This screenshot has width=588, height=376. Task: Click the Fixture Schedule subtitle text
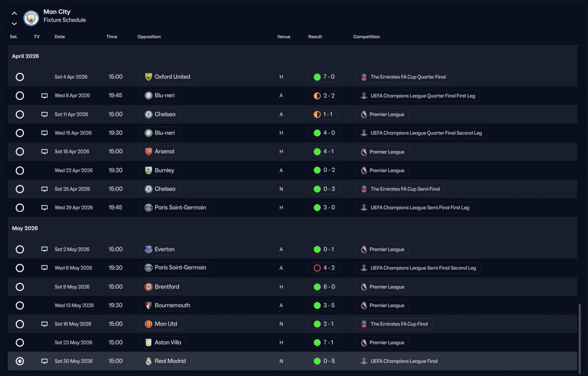(x=65, y=20)
